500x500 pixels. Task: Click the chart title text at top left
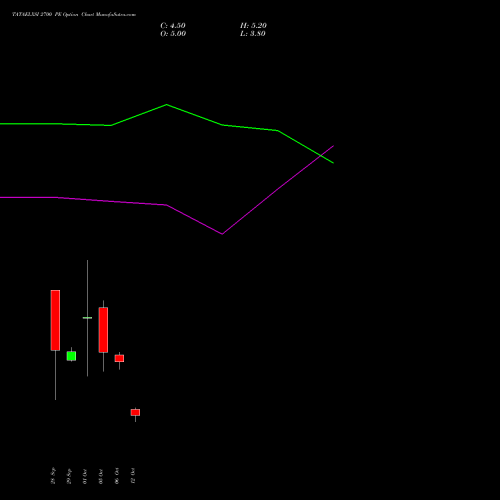tap(74, 15)
